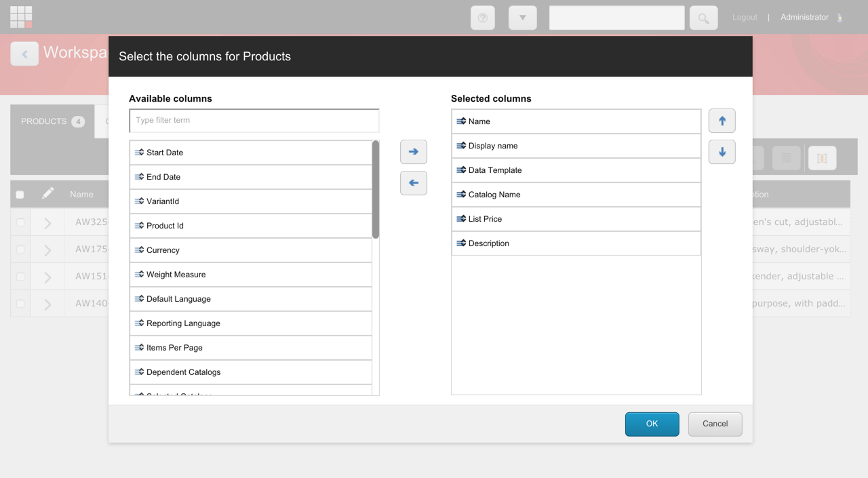Click the pencil edit icon in table header

(x=47, y=194)
